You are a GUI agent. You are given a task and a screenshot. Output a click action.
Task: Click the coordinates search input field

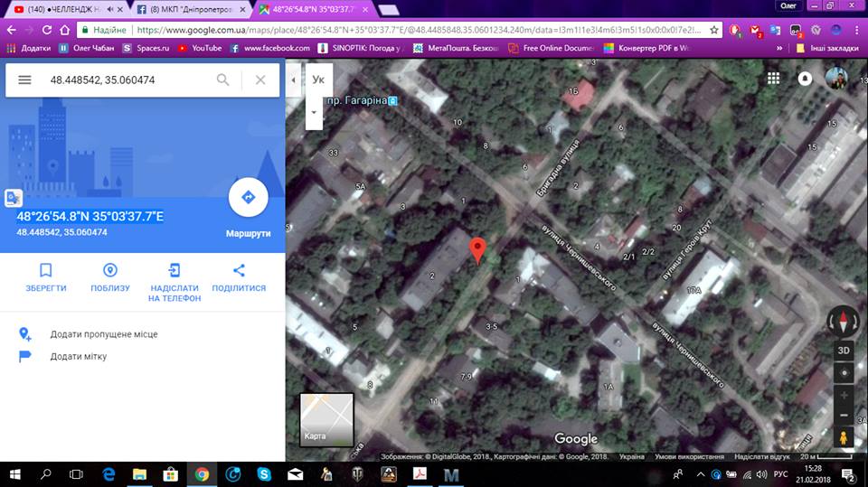point(127,80)
